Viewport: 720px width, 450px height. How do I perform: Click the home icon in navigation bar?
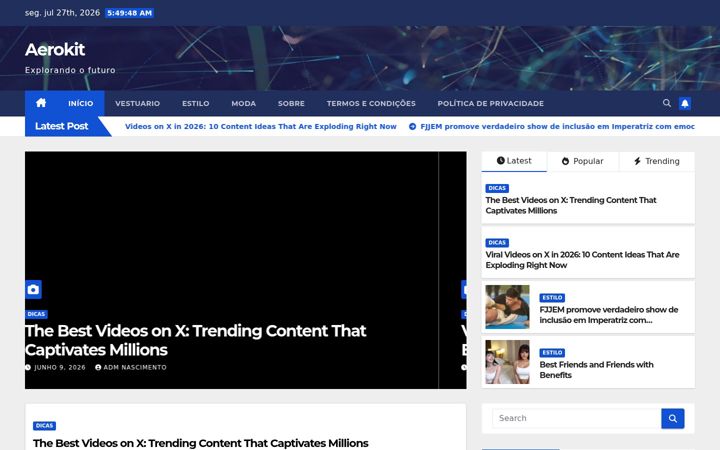(41, 103)
